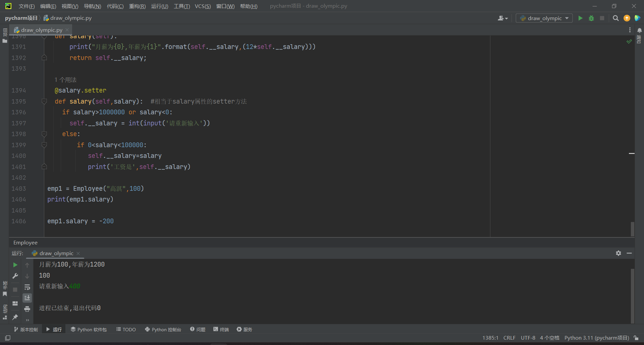Open Run panel settings gear

coord(619,253)
